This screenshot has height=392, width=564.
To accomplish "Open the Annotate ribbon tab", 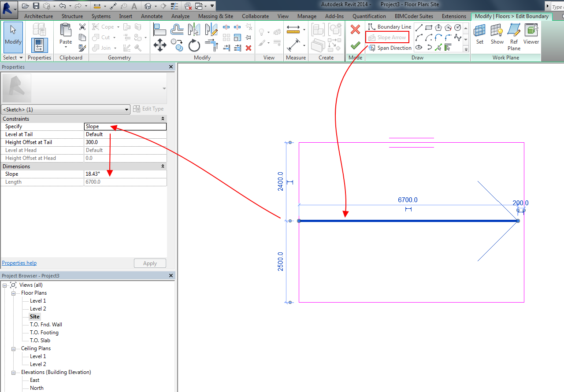I will click(x=152, y=16).
